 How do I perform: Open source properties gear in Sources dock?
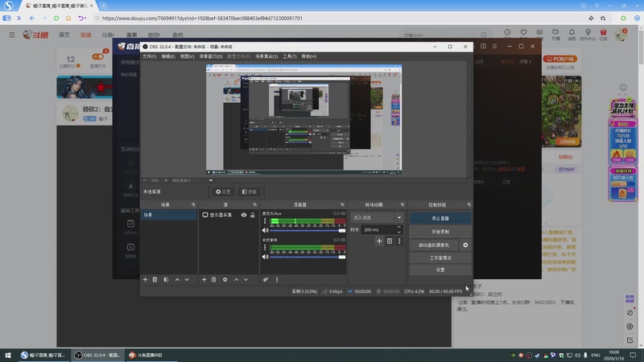[x=225, y=279]
